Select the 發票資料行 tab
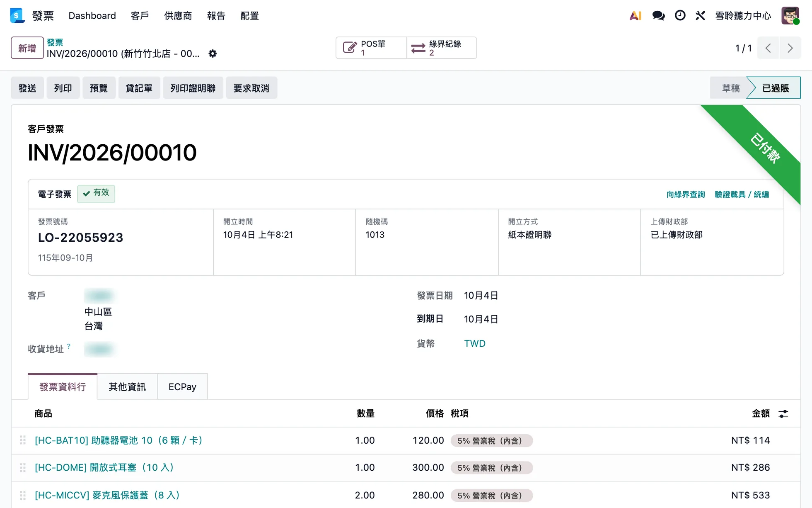Image resolution: width=812 pixels, height=508 pixels. point(63,387)
